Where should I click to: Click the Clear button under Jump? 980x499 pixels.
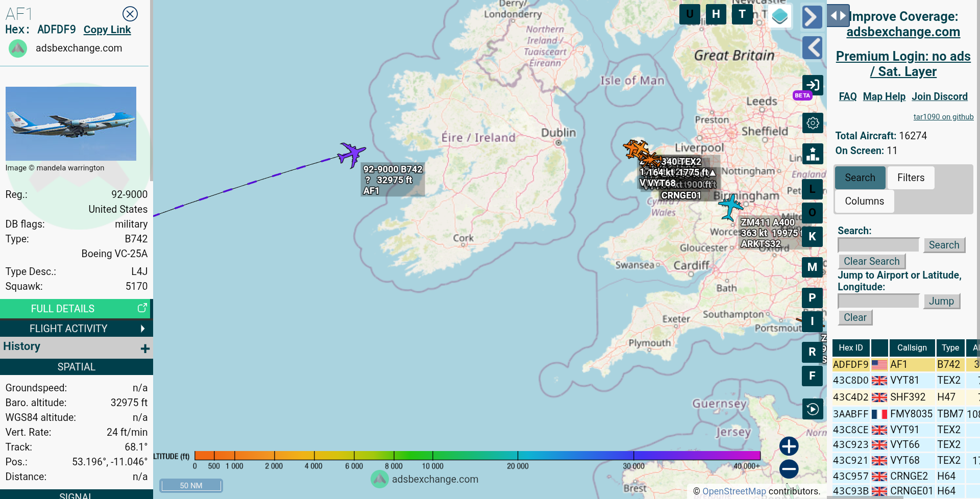pyautogui.click(x=855, y=317)
